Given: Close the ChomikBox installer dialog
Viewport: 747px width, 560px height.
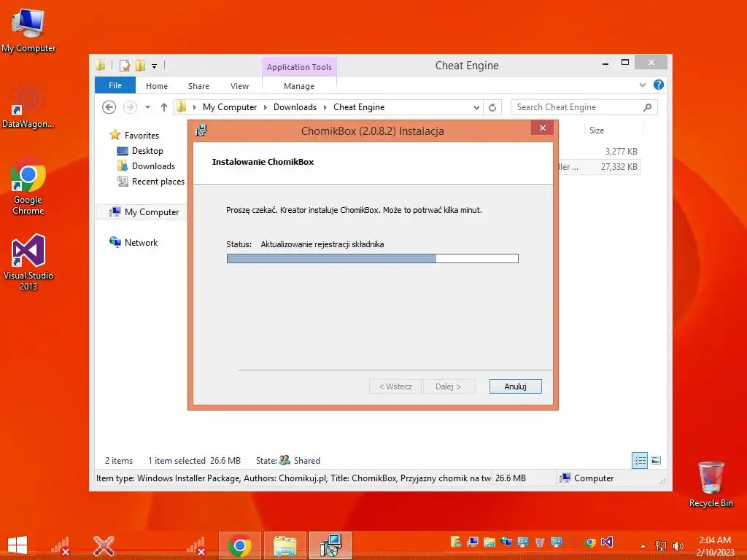Looking at the screenshot, I should tap(542, 128).
